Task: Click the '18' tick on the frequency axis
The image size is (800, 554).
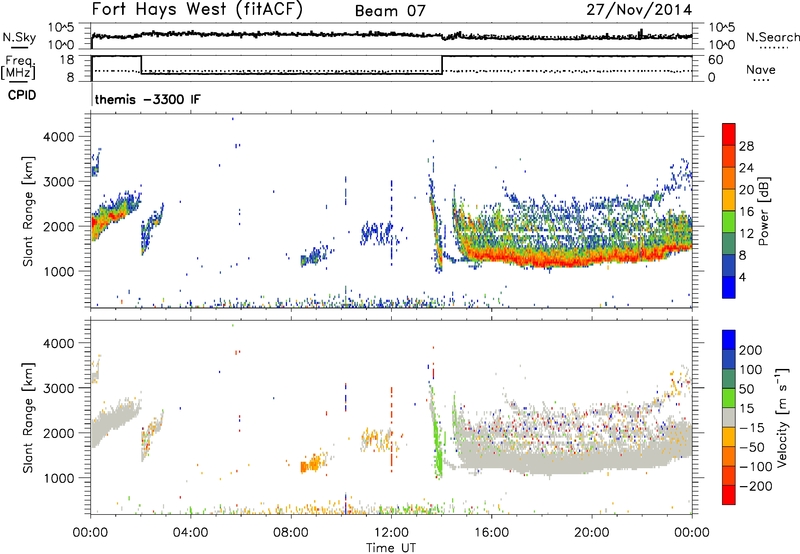Action: click(x=66, y=60)
